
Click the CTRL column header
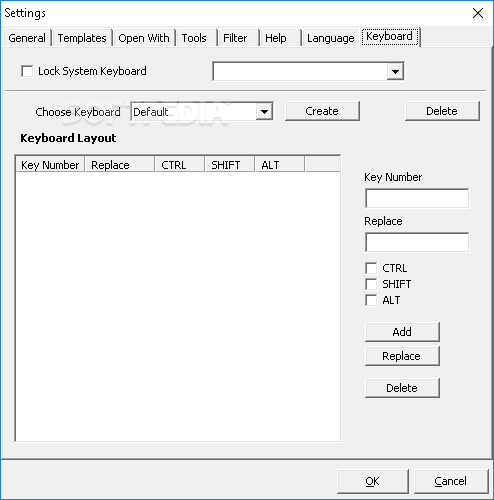[180, 165]
